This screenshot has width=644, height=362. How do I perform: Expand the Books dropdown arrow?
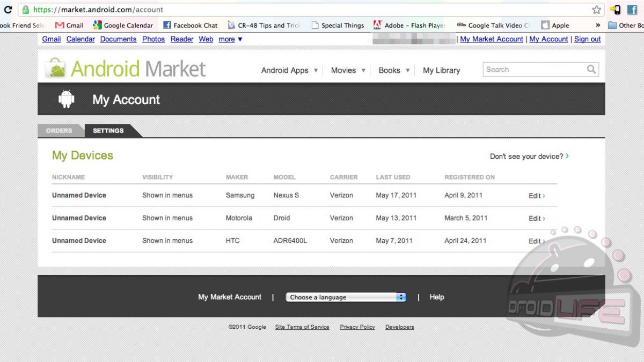pyautogui.click(x=408, y=70)
